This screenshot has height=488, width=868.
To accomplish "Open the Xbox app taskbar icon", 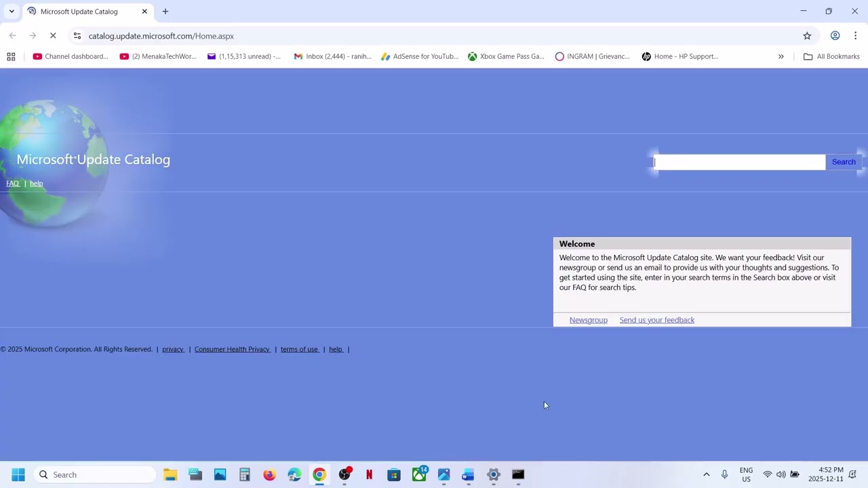I will [419, 474].
